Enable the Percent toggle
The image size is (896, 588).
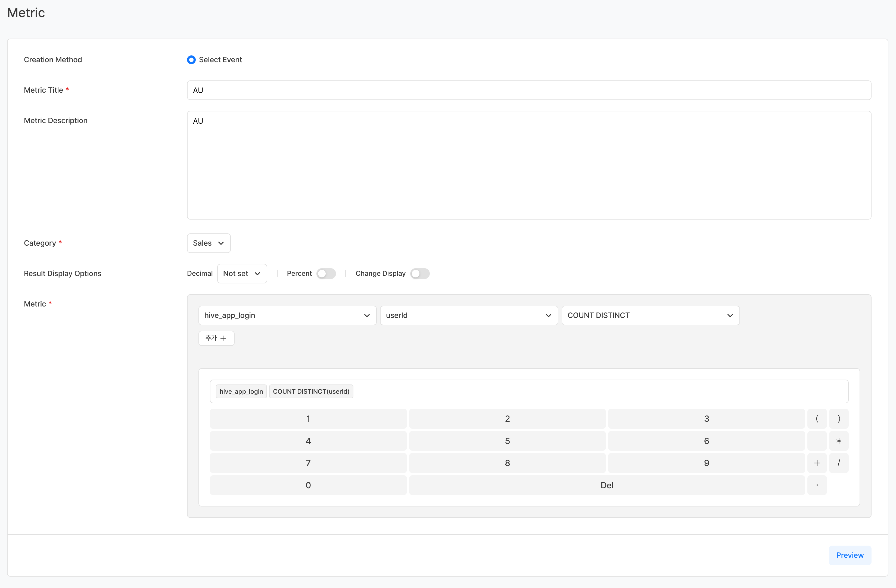(326, 274)
